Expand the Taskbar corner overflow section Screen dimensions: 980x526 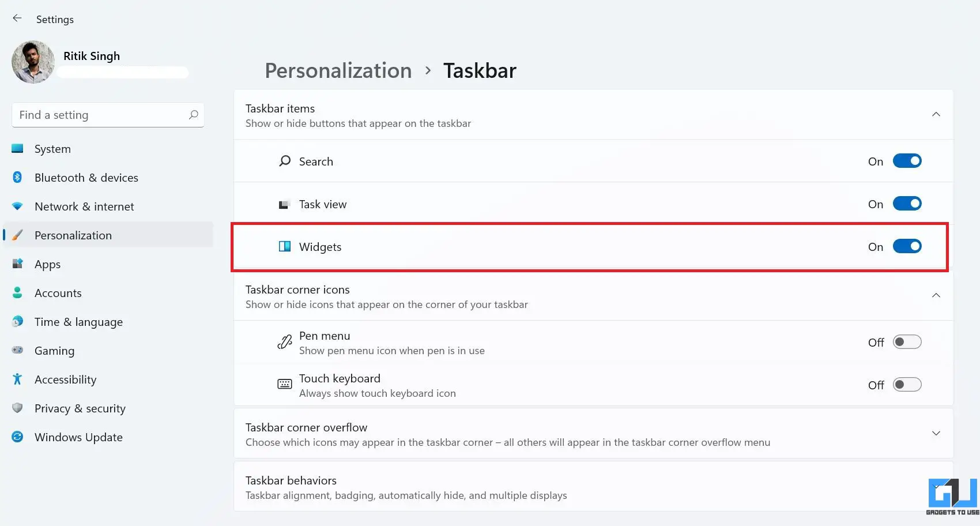click(x=936, y=433)
